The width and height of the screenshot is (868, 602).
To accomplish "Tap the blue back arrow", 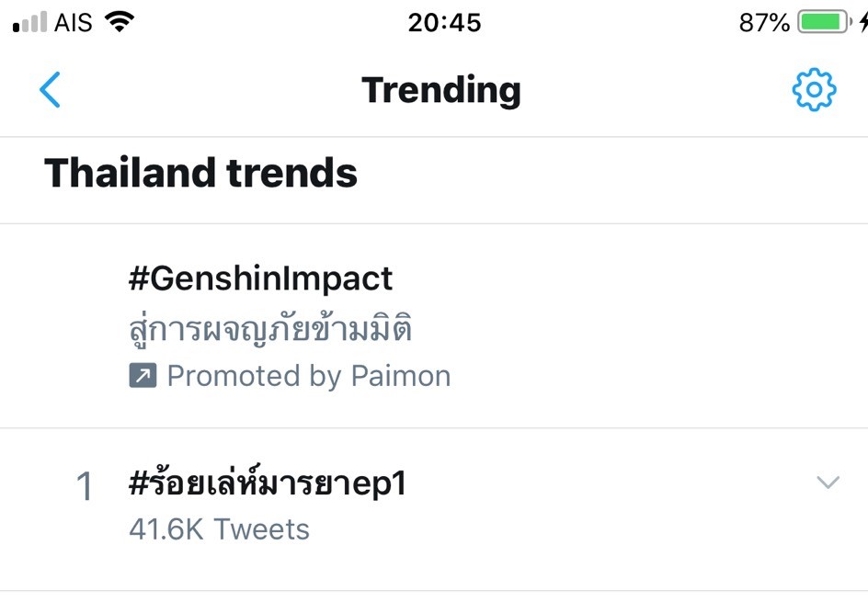I will click(51, 90).
